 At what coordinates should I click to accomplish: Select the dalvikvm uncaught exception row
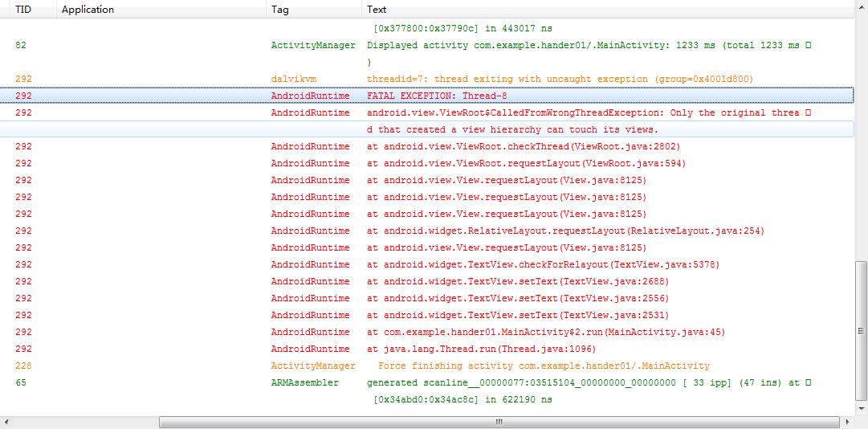tap(560, 80)
